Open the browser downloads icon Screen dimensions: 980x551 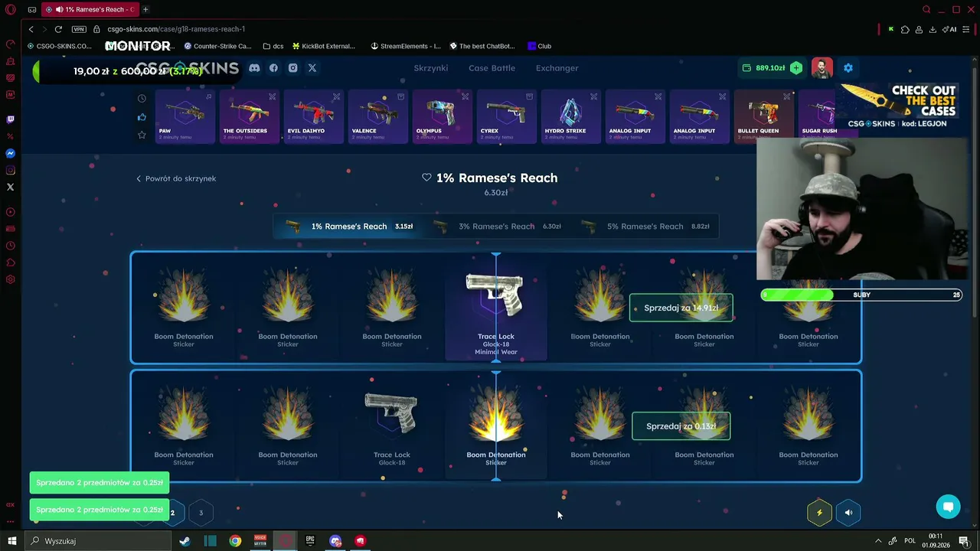(x=933, y=29)
